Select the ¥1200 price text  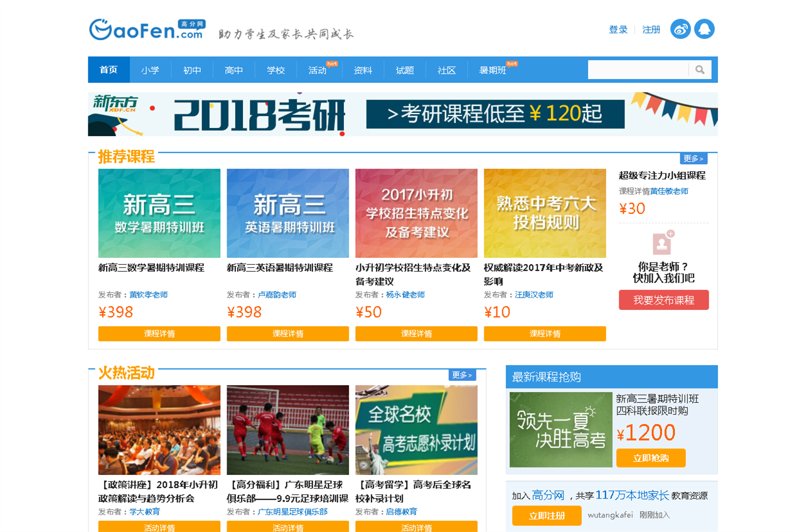[646, 432]
